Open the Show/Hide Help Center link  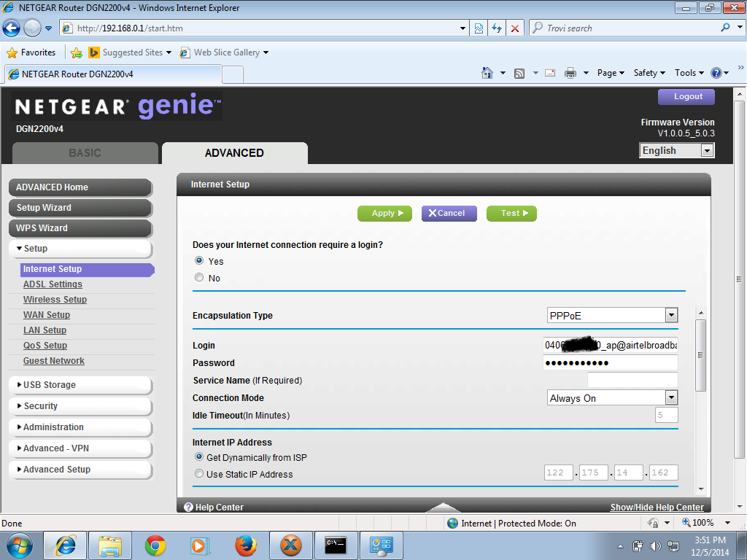coord(657,507)
